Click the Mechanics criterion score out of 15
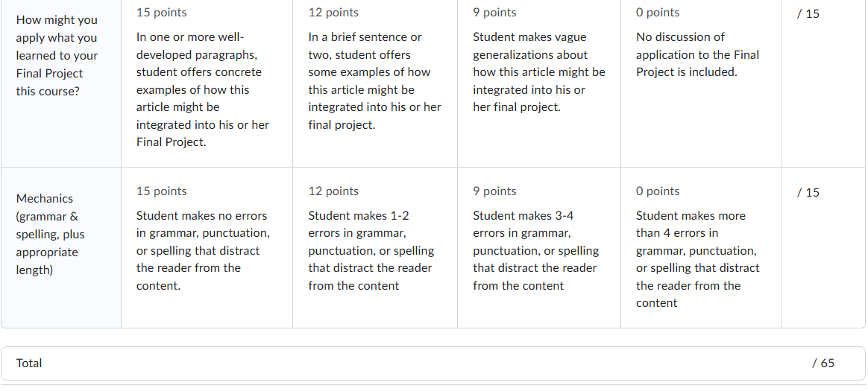868x391 pixels. coord(808,192)
